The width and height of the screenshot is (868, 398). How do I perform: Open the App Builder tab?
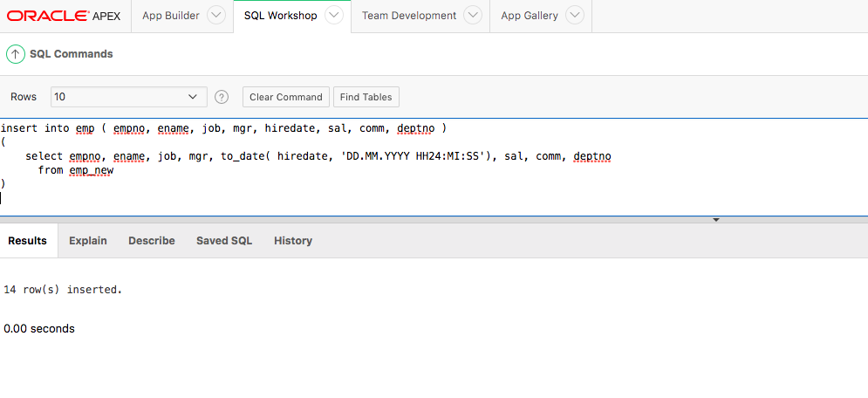point(171,16)
